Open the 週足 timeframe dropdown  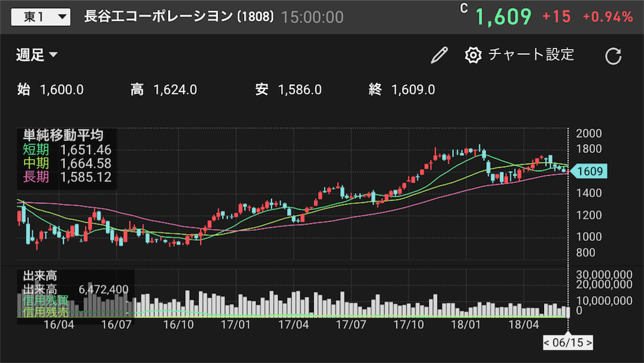(x=36, y=55)
